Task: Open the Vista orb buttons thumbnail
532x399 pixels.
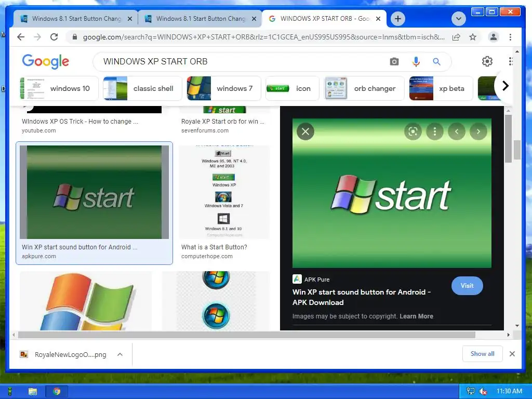Action: [x=216, y=301]
